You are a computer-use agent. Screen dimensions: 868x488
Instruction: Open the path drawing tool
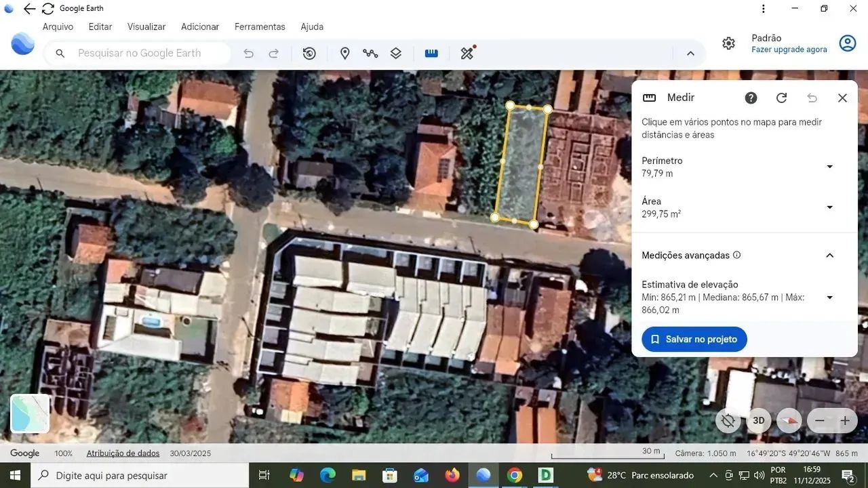click(370, 53)
